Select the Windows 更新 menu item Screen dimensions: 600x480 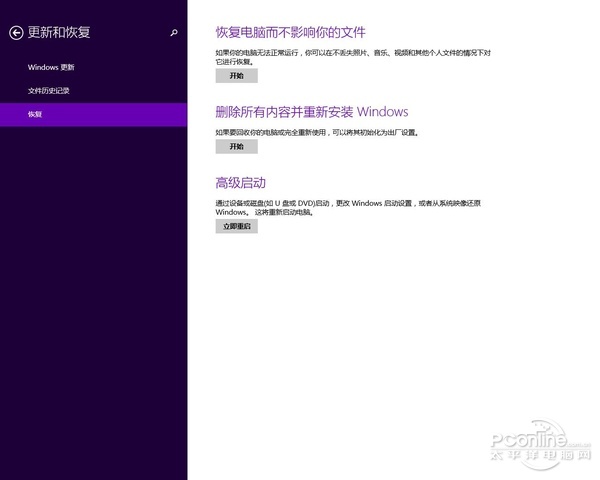[93, 67]
